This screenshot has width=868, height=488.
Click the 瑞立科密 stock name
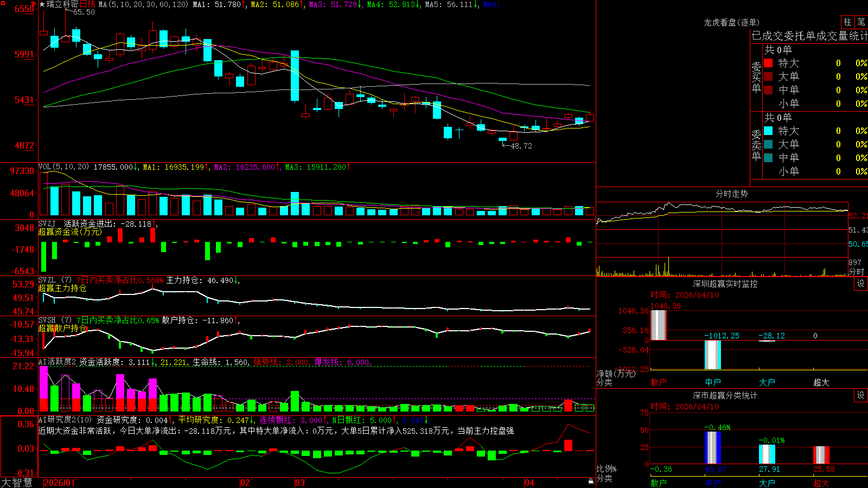point(62,4)
